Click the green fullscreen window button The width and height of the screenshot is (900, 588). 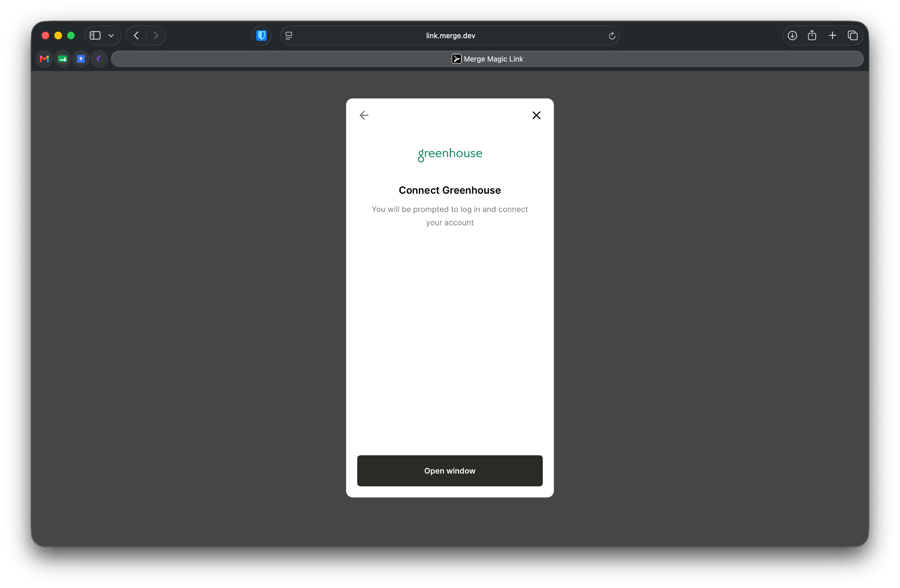pyautogui.click(x=71, y=36)
